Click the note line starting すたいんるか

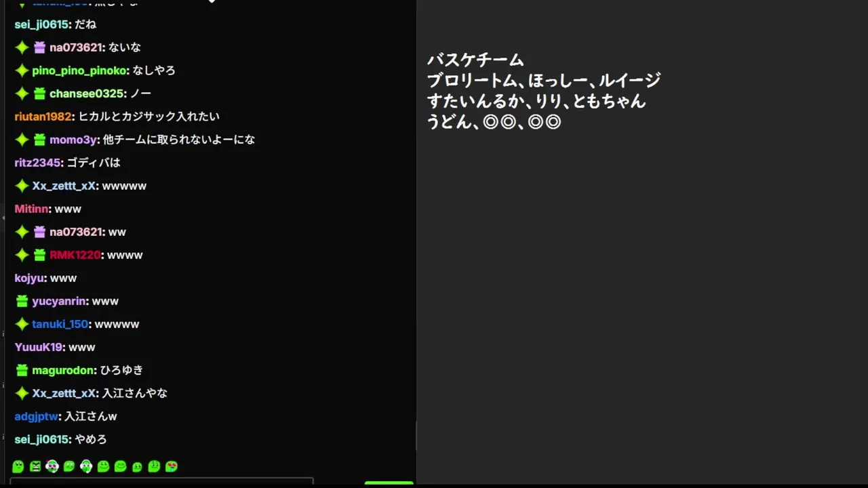tap(536, 102)
